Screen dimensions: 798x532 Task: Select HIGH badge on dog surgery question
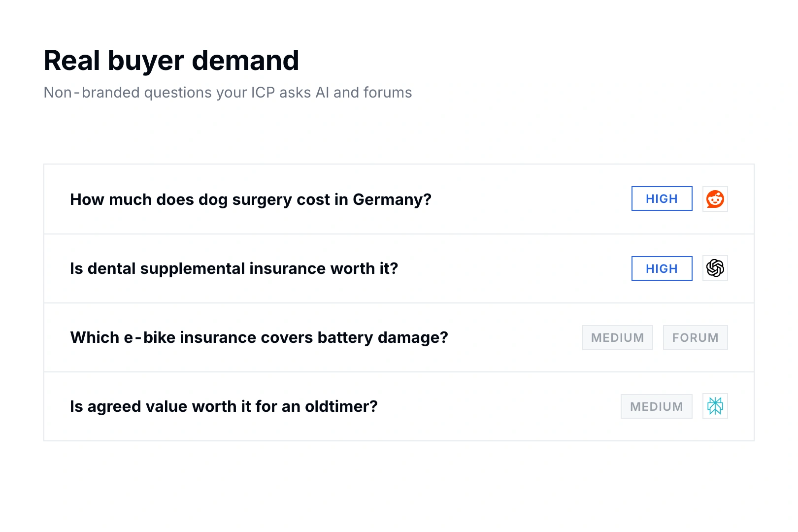[x=662, y=199]
